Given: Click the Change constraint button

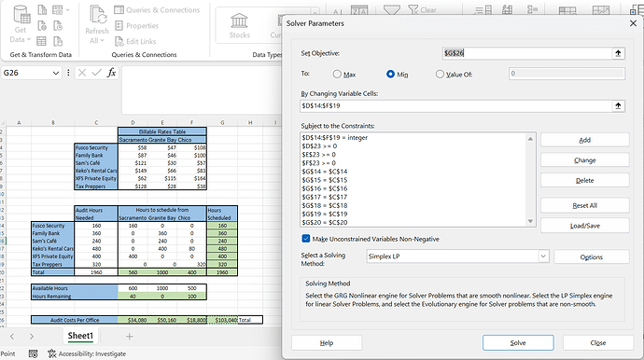Looking at the screenshot, I should point(585,160).
